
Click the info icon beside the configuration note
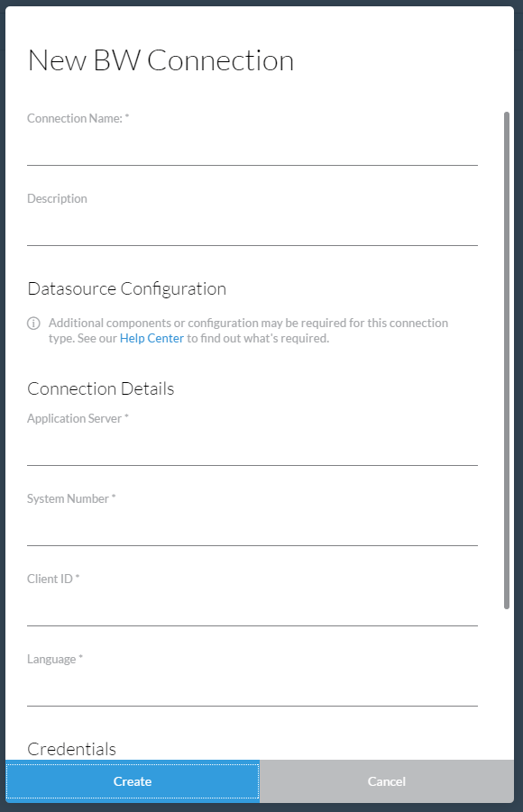(x=33, y=324)
